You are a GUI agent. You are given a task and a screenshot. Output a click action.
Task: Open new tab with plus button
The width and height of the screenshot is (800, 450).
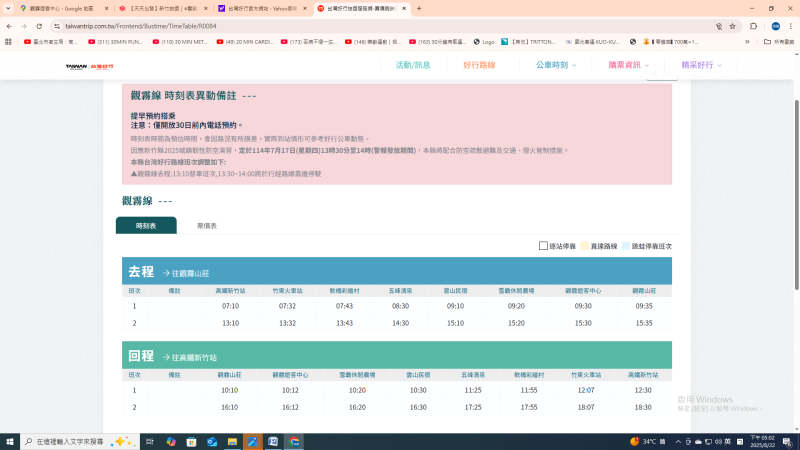pyautogui.click(x=419, y=8)
